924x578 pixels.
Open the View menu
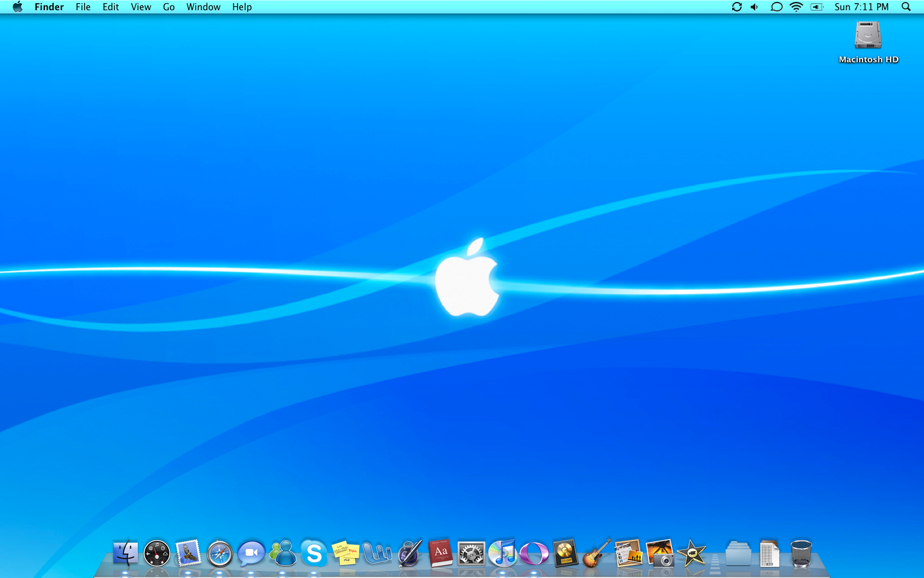click(x=141, y=6)
